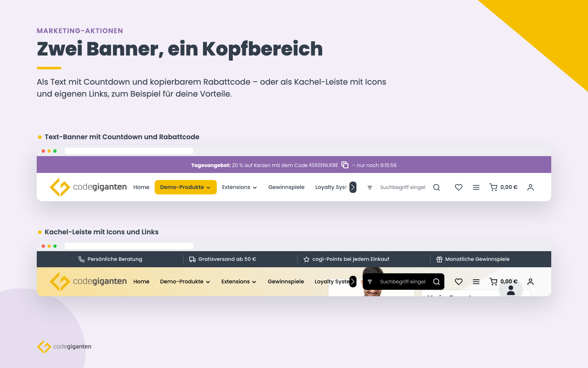Open Persönliche Beratung tile link
This screenshot has width=588, height=368.
click(110, 259)
